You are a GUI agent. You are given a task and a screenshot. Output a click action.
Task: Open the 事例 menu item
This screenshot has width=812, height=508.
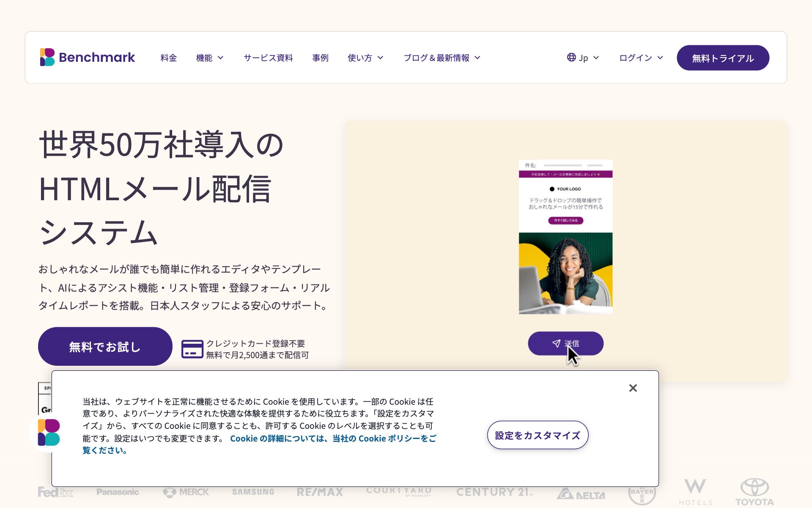click(320, 58)
